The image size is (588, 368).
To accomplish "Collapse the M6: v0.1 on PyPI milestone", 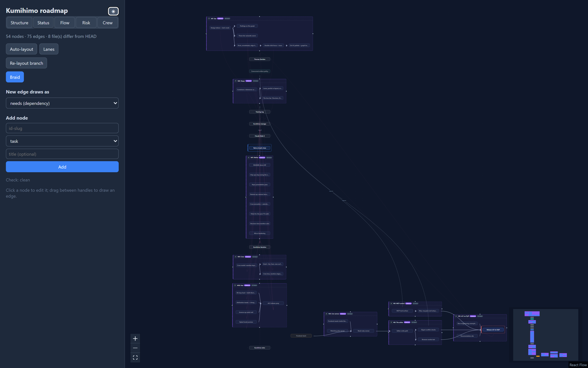I will click(x=456, y=316).
